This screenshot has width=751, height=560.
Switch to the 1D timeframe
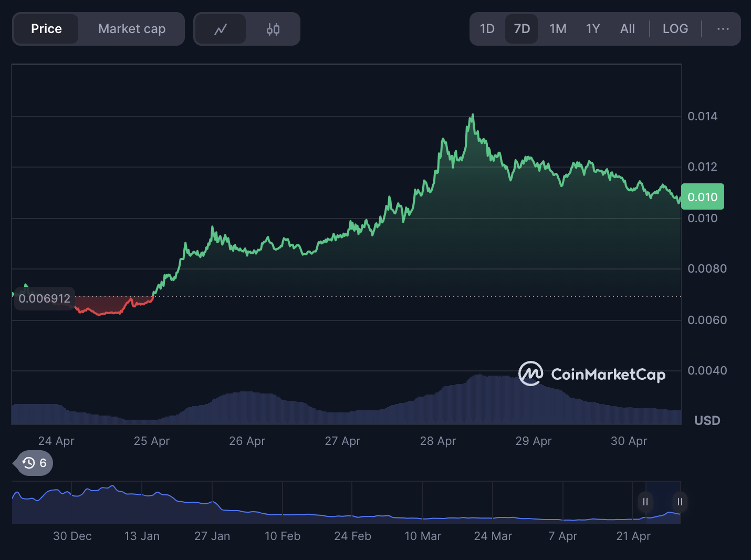click(487, 29)
